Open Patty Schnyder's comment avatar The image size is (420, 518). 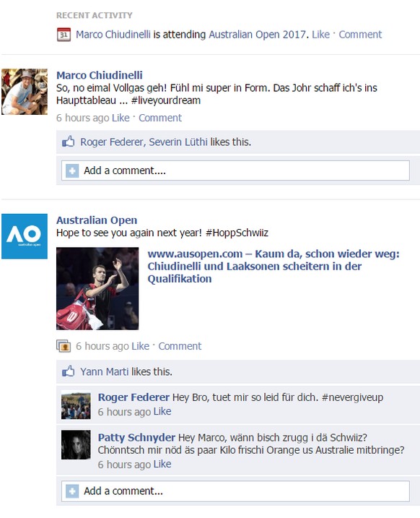76,444
